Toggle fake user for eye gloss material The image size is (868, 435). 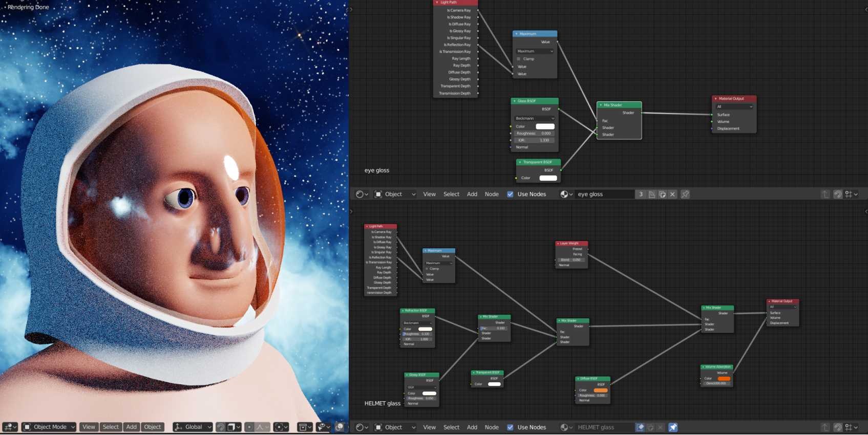[652, 194]
